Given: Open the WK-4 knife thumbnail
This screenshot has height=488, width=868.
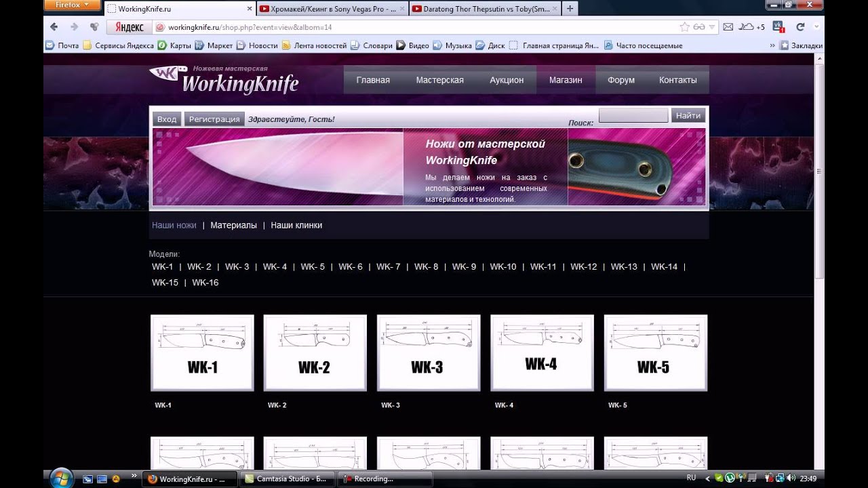Looking at the screenshot, I should [x=542, y=352].
